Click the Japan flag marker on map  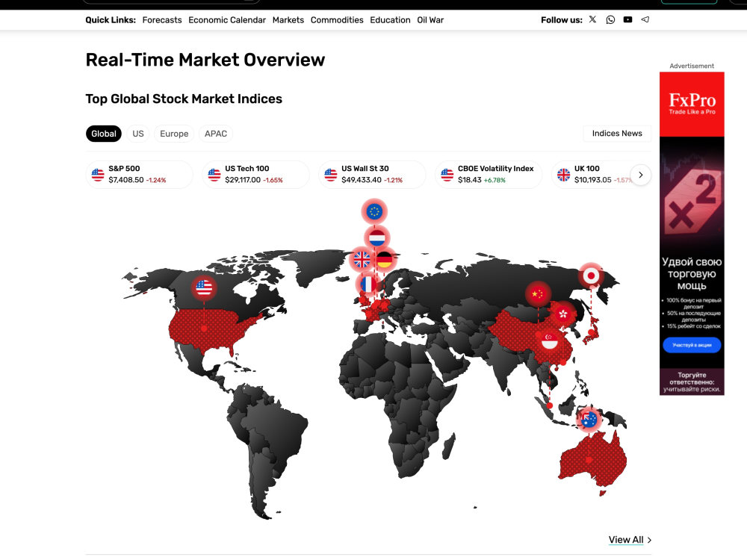tap(591, 276)
